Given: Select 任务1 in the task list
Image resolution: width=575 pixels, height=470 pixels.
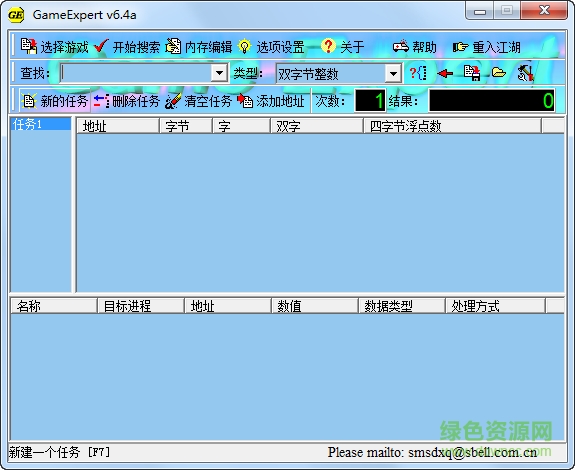Looking at the screenshot, I should (x=41, y=124).
